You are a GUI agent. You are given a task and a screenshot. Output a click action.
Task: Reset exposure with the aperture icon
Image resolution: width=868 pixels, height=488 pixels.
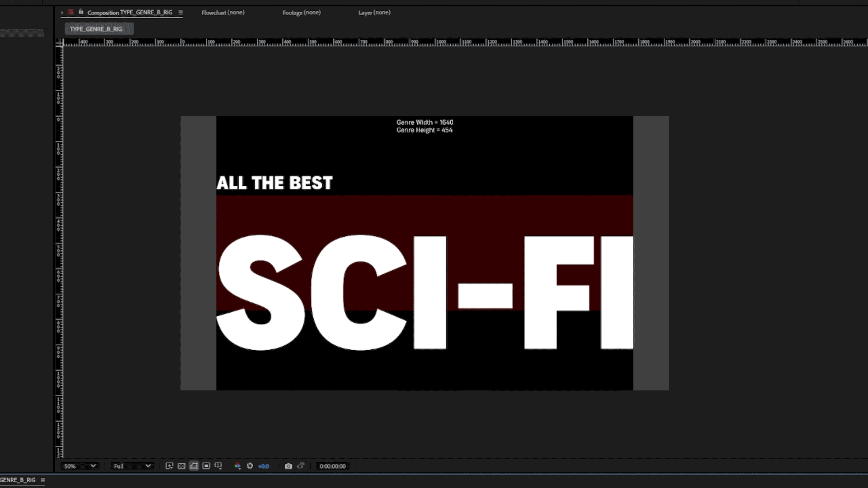coord(250,466)
